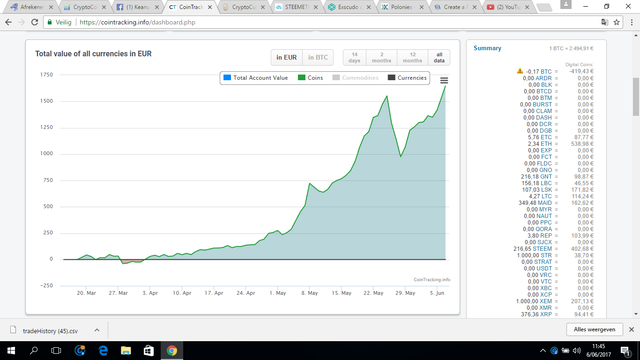
Task: Open File Explorer from taskbar
Action: [x=126, y=351]
